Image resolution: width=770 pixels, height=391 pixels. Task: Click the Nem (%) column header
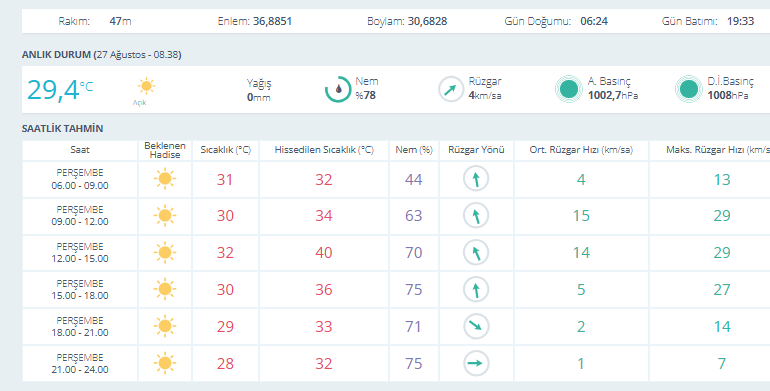point(414,150)
